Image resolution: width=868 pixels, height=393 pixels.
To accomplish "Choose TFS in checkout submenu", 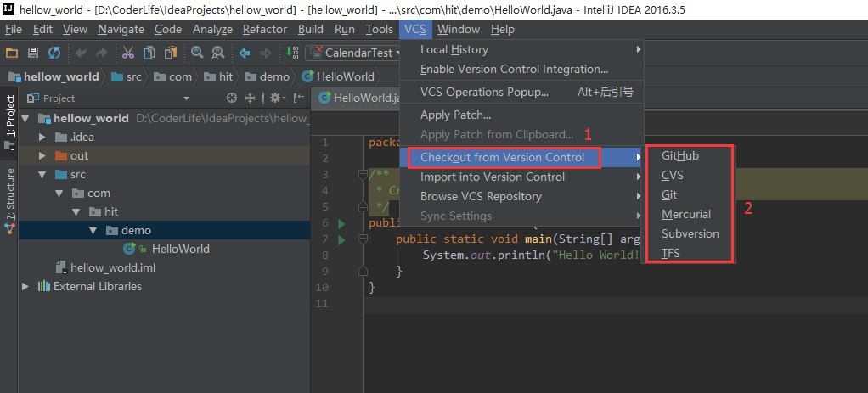I will click(x=689, y=253).
